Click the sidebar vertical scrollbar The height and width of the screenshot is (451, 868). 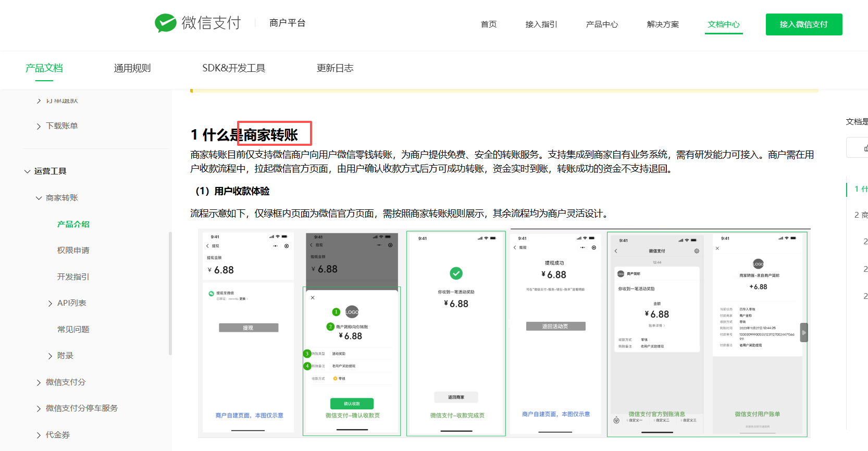point(170,294)
